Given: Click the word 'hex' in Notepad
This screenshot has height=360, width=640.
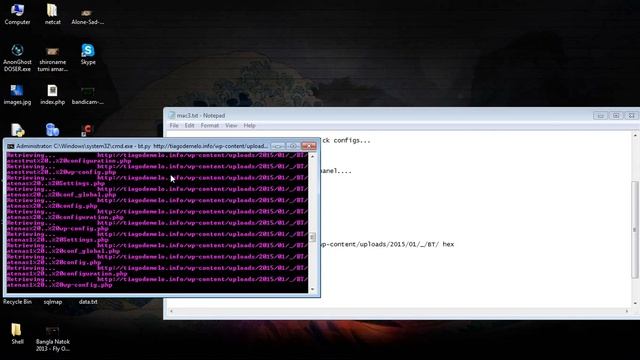Looking at the screenshot, I should pyautogui.click(x=448, y=244).
